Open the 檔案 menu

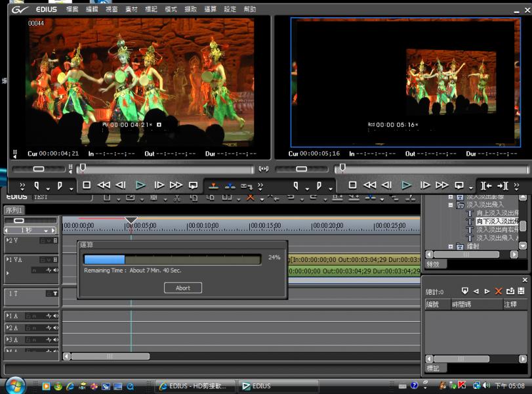pyautogui.click(x=72, y=10)
